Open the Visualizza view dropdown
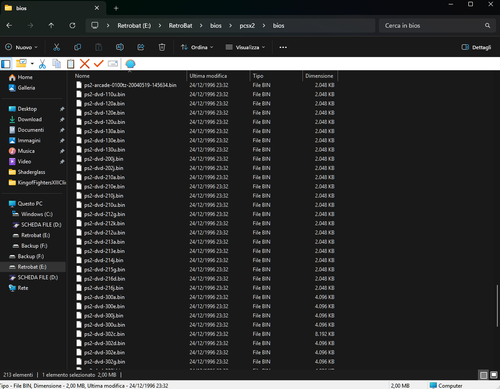Screen dimensions: 500x389 point(245,47)
